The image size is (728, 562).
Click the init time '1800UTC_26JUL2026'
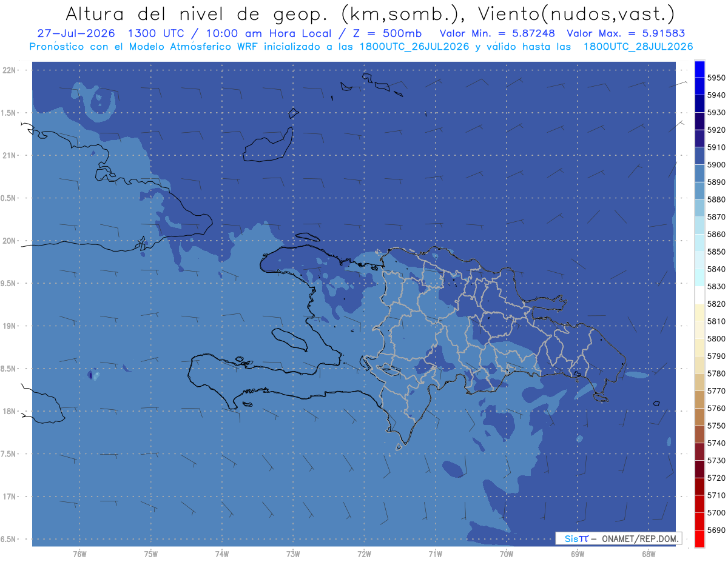[416, 47]
